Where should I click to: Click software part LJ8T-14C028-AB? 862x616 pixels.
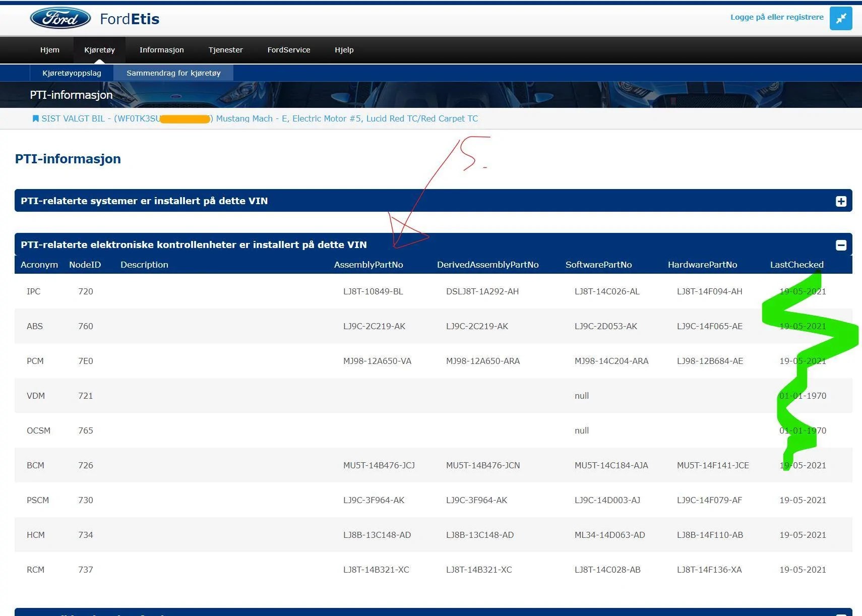coord(607,570)
